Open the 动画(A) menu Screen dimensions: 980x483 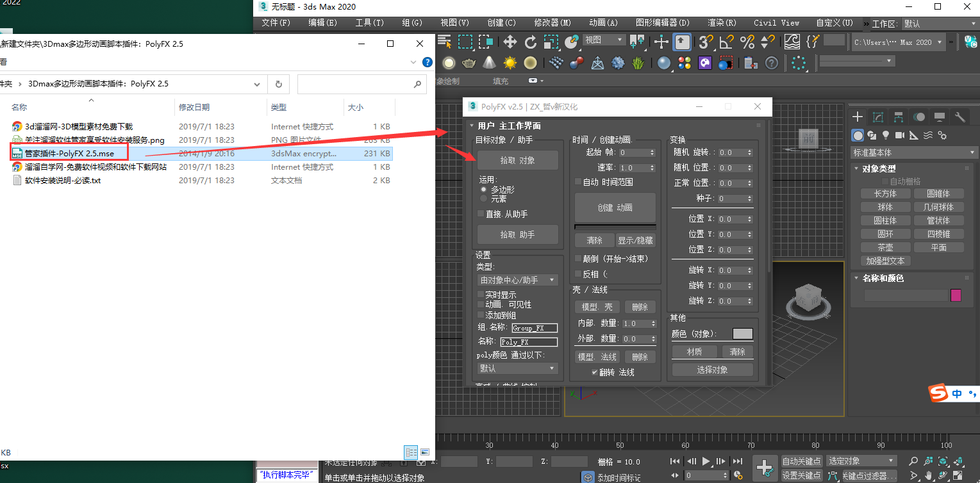(x=603, y=22)
